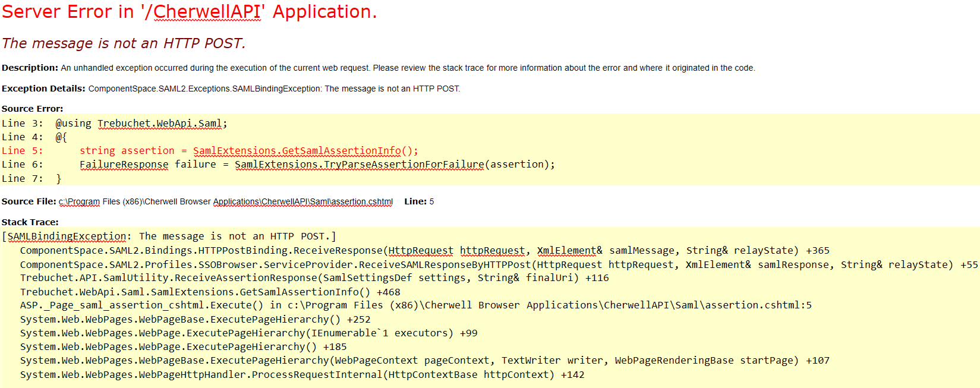Click the 'ASP._Page_saml_assertion_cshtml.Execute()' stack line

click(141, 305)
